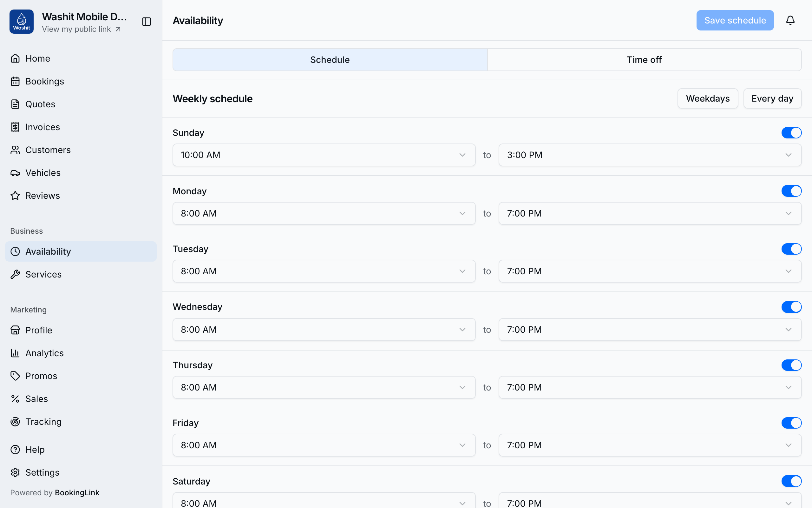Viewport: 812px width, 508px height.
Task: Turn off Wednesday toggle
Action: coord(791,307)
